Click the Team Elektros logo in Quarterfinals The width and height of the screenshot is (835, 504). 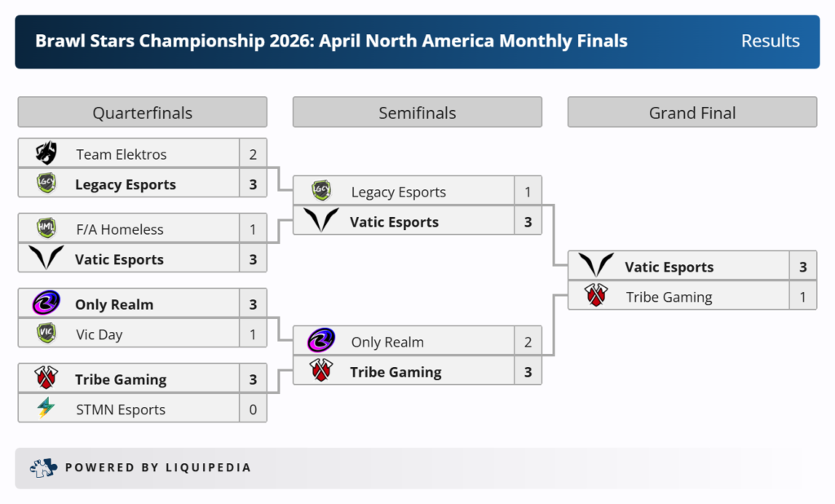[x=46, y=154]
